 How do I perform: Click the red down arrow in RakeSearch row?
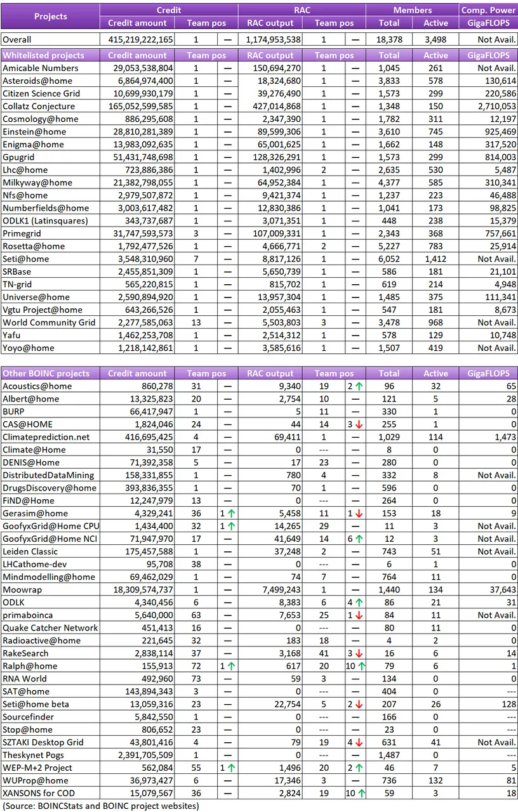(359, 653)
